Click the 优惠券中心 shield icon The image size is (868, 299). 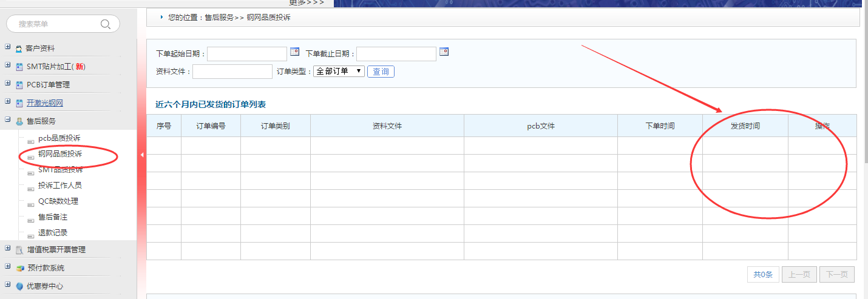point(19,286)
